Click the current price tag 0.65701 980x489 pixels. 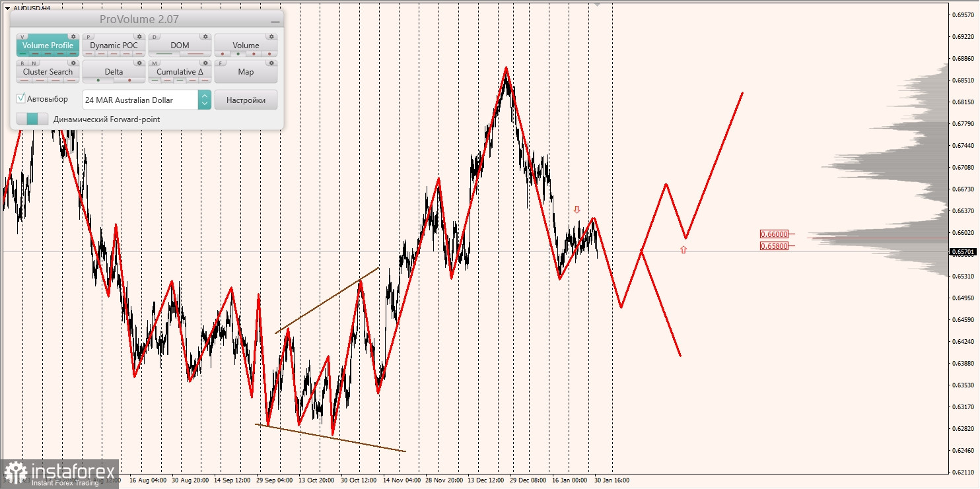pos(963,251)
